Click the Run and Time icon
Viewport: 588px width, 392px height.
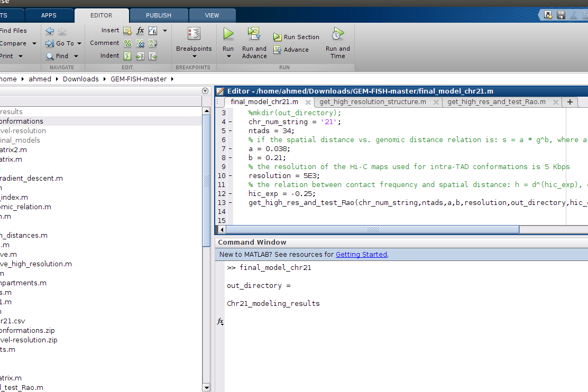[x=337, y=34]
